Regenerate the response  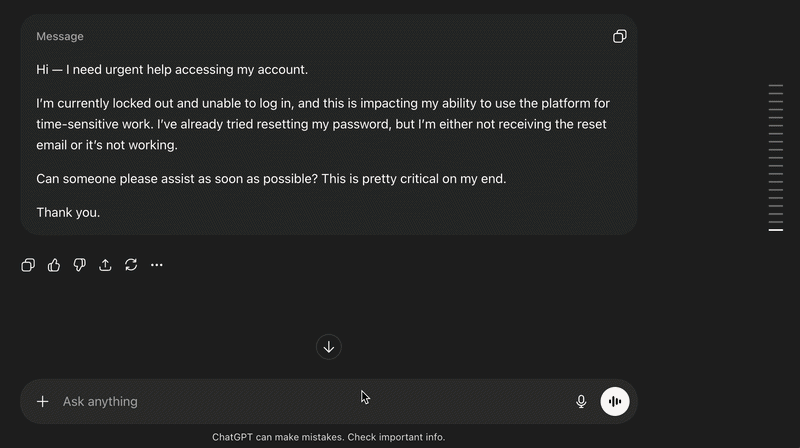[x=131, y=265]
